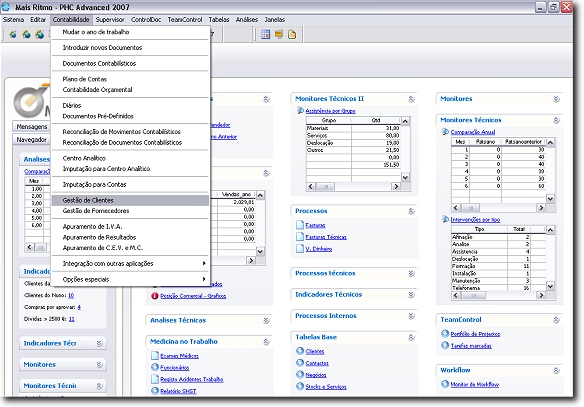Click the page icon beside Registo Acidentes Trabalho
The image size is (584, 407).
click(x=155, y=379)
